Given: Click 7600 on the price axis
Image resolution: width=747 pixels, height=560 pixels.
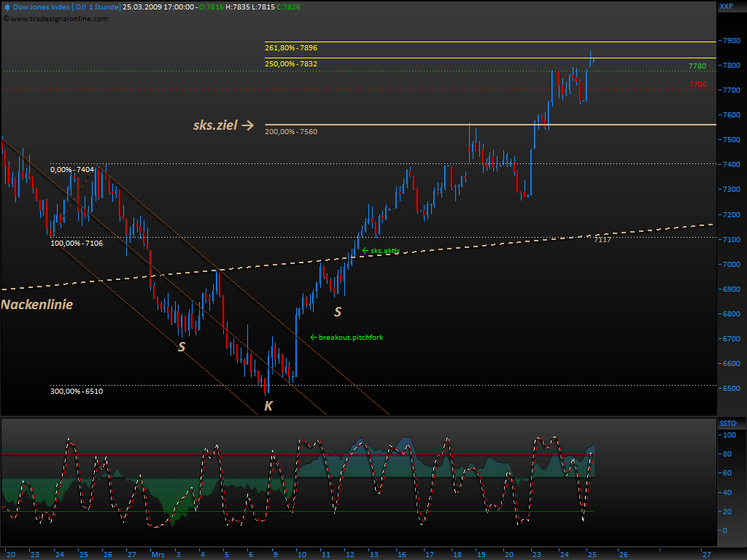Looking at the screenshot, I should pyautogui.click(x=731, y=114).
